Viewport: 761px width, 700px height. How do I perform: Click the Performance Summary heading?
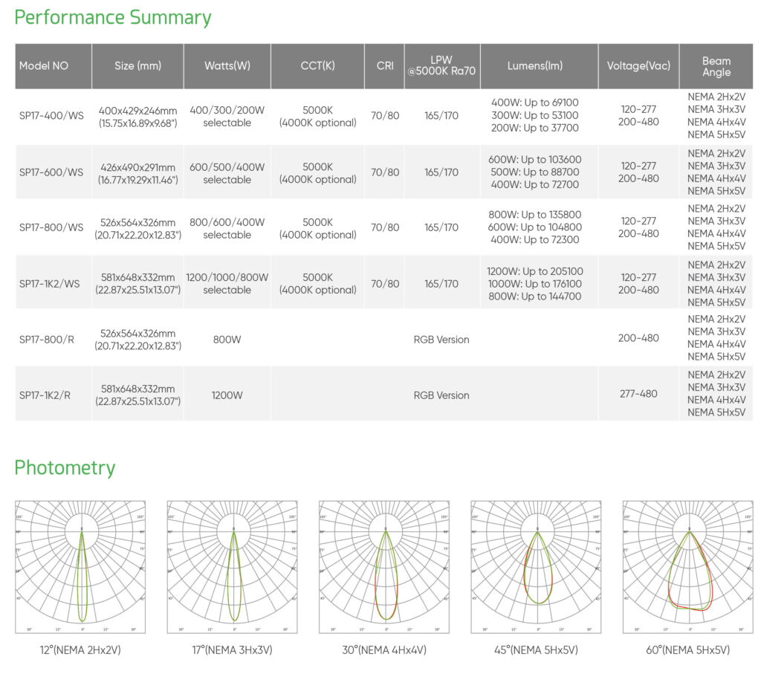coord(113,18)
